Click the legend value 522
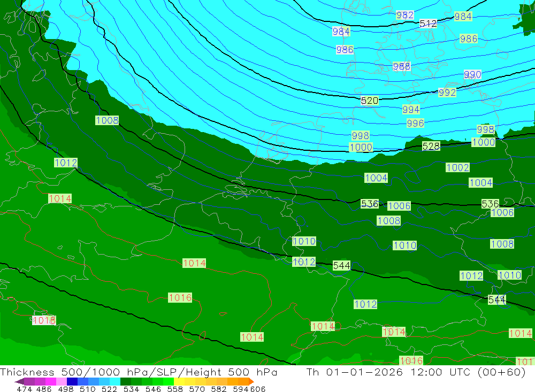 [109, 389]
